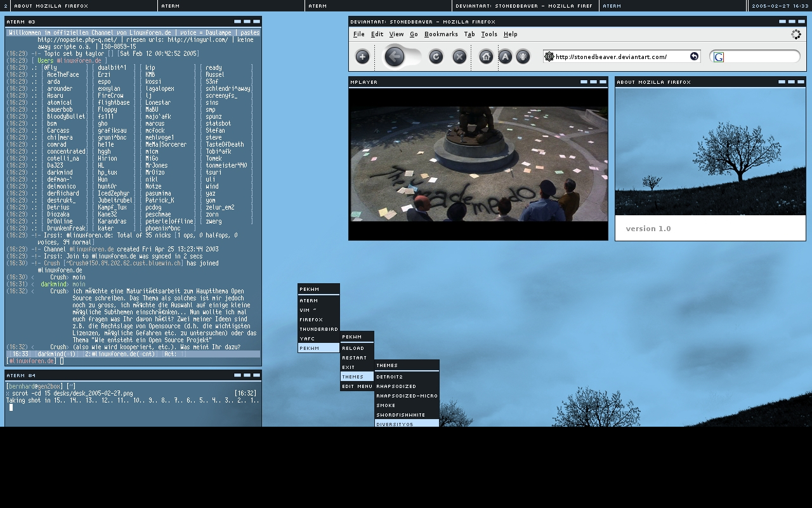
Task: Open the View menu in Firefox
Action: (x=396, y=34)
